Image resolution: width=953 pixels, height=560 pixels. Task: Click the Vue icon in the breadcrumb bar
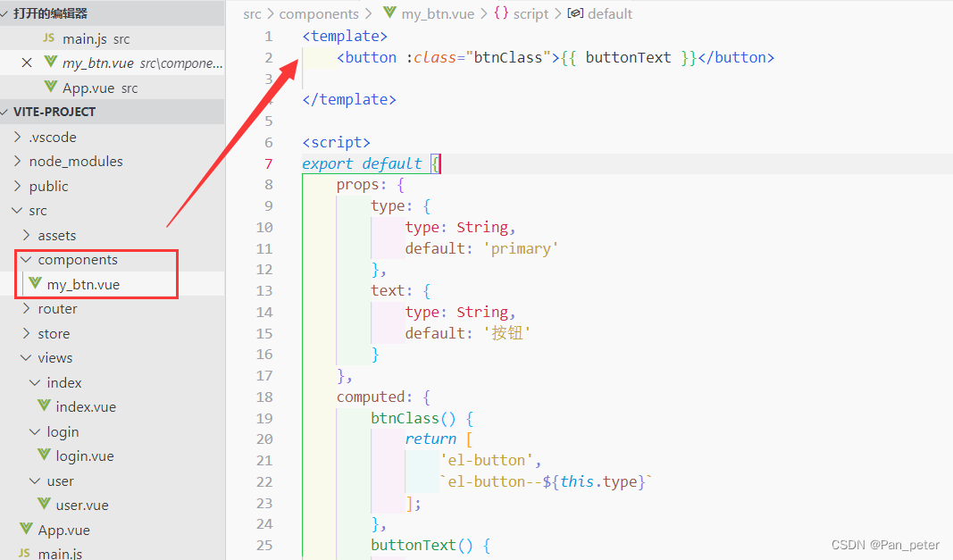click(389, 13)
